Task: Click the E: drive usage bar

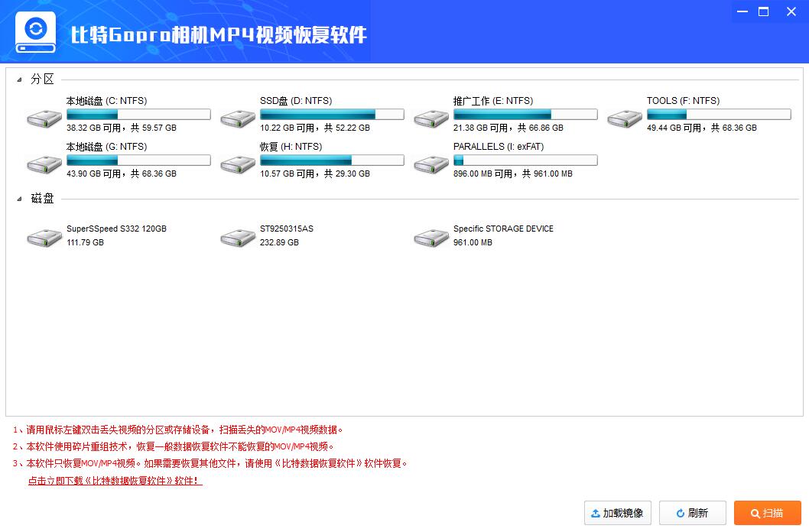Action: pyautogui.click(x=525, y=115)
